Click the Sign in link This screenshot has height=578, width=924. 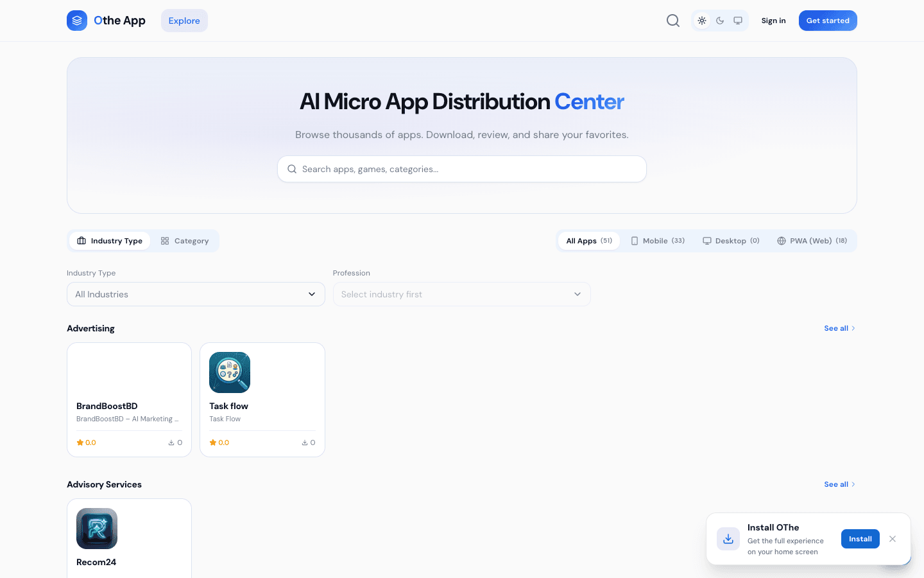[773, 21]
